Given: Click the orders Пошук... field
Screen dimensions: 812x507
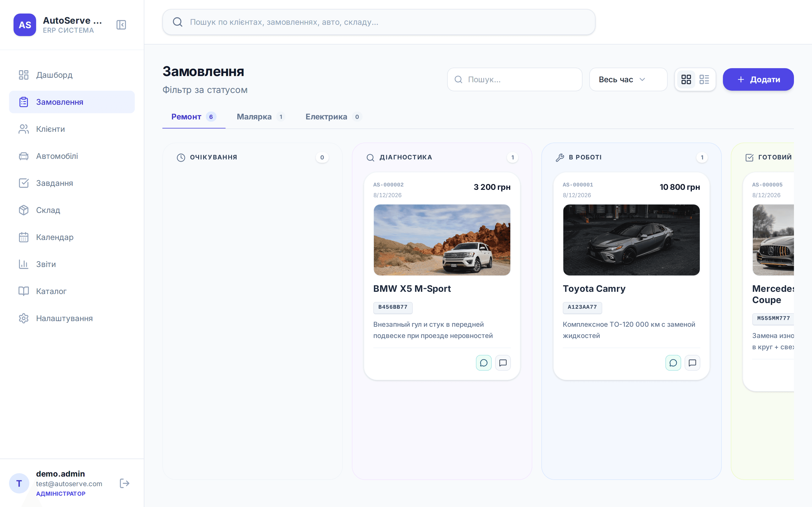Looking at the screenshot, I should coord(514,79).
